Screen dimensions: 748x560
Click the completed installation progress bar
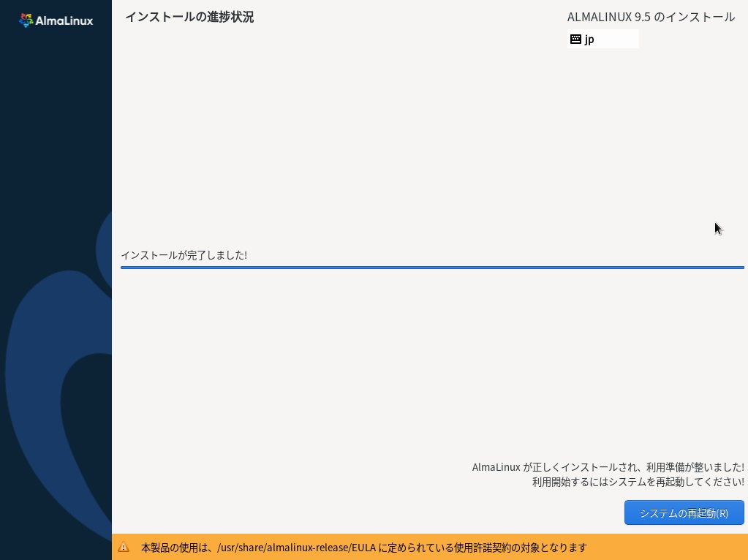click(432, 268)
